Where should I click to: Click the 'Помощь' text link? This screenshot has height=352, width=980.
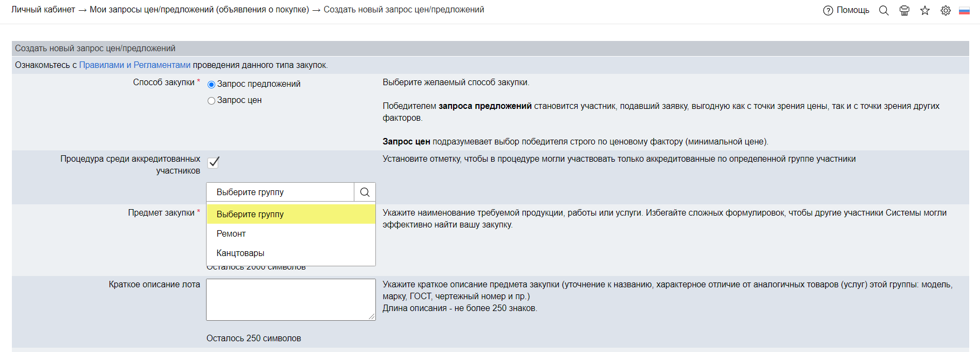click(x=853, y=10)
